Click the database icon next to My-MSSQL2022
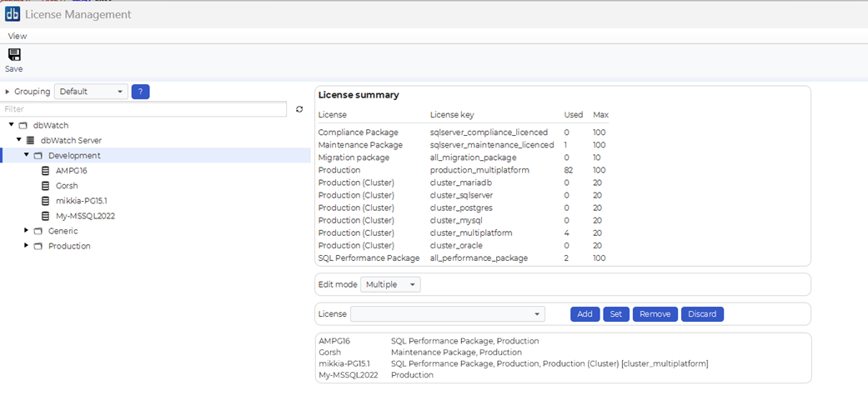The width and height of the screenshot is (868, 406). click(x=45, y=216)
